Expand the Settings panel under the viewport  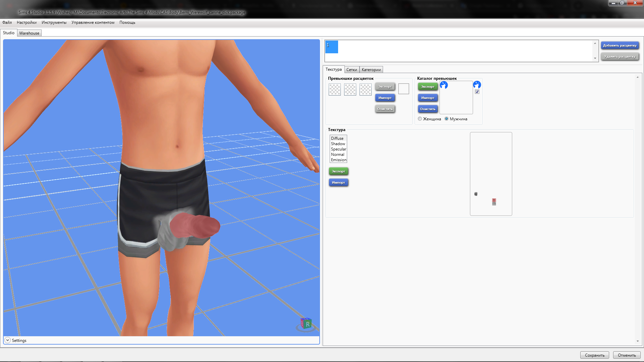click(7, 340)
